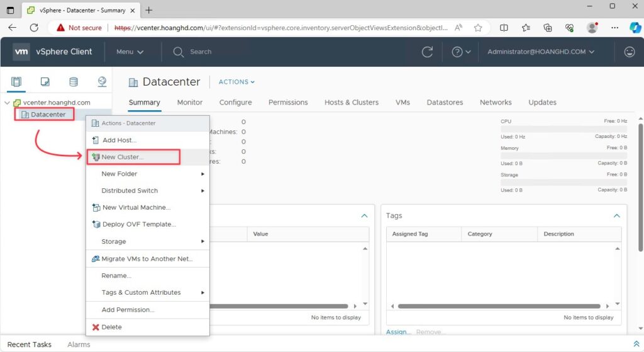Open the tab actions menu icon
This screenshot has height=352, width=644.
[x=10, y=10]
